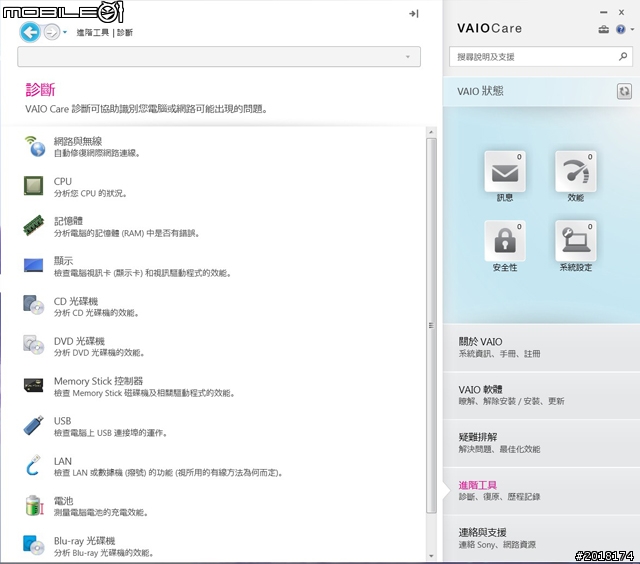Click the scrollbar down arrow of the list

click(x=431, y=556)
